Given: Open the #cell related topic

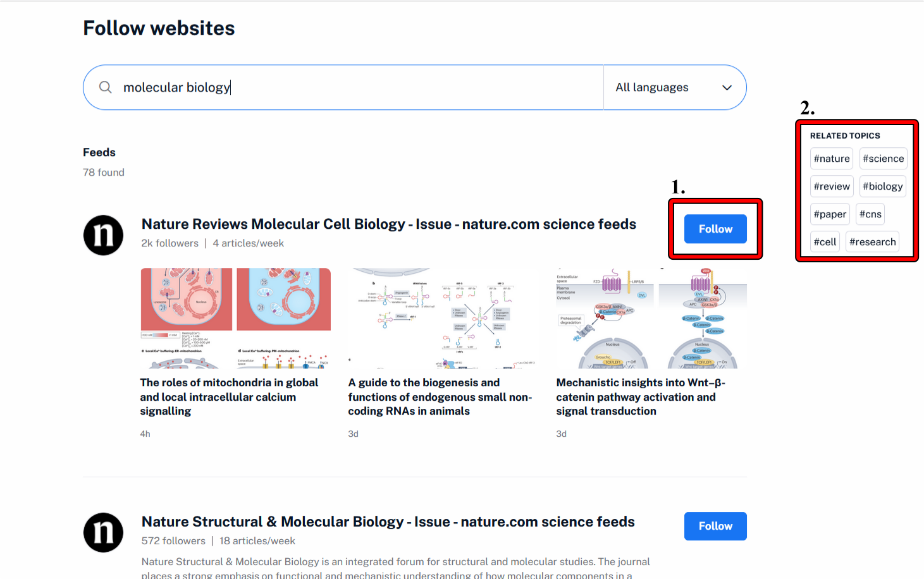Looking at the screenshot, I should [825, 242].
